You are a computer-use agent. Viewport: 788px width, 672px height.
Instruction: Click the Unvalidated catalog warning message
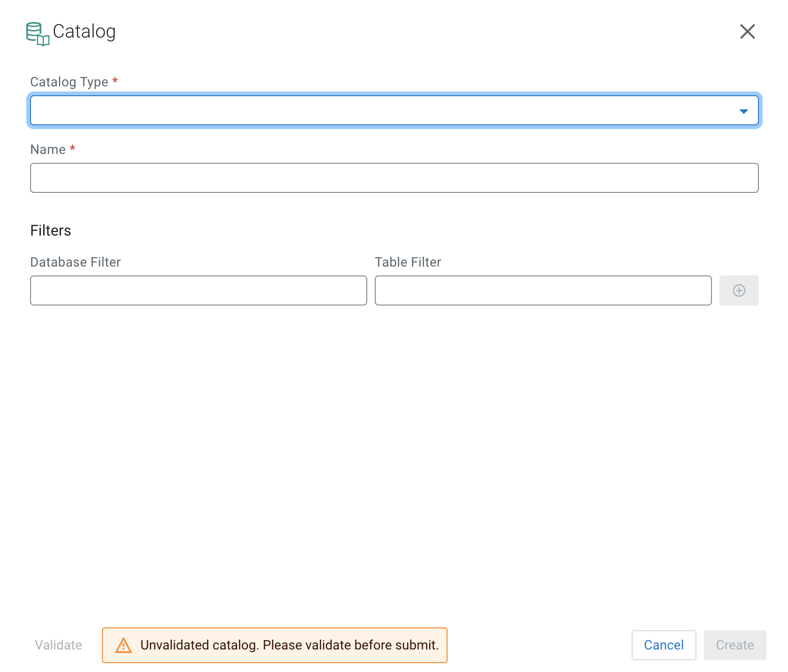coord(289,645)
